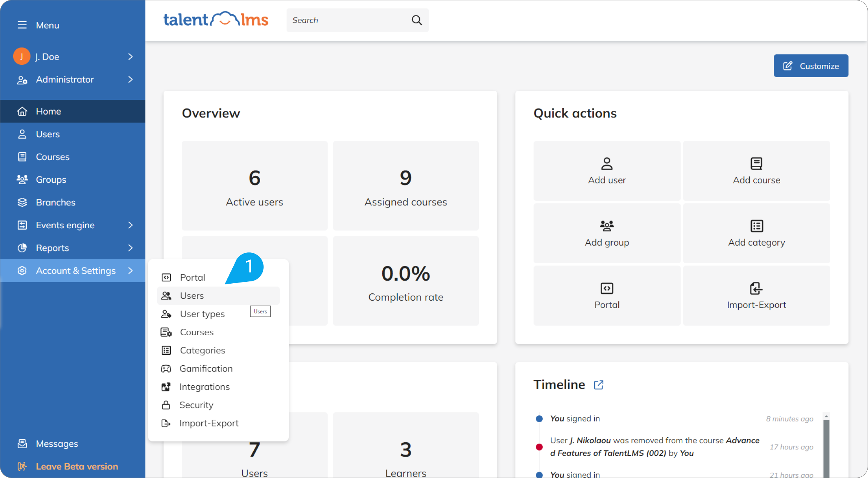Image resolution: width=868 pixels, height=478 pixels.
Task: Click the Categories list icon in submenu
Action: coord(166,350)
